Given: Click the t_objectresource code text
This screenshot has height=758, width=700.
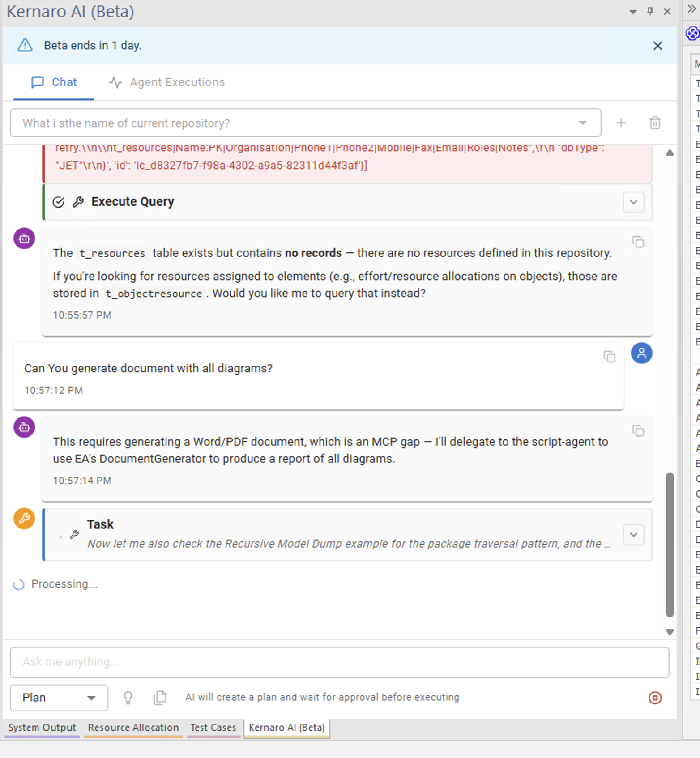Looking at the screenshot, I should 154,294.
